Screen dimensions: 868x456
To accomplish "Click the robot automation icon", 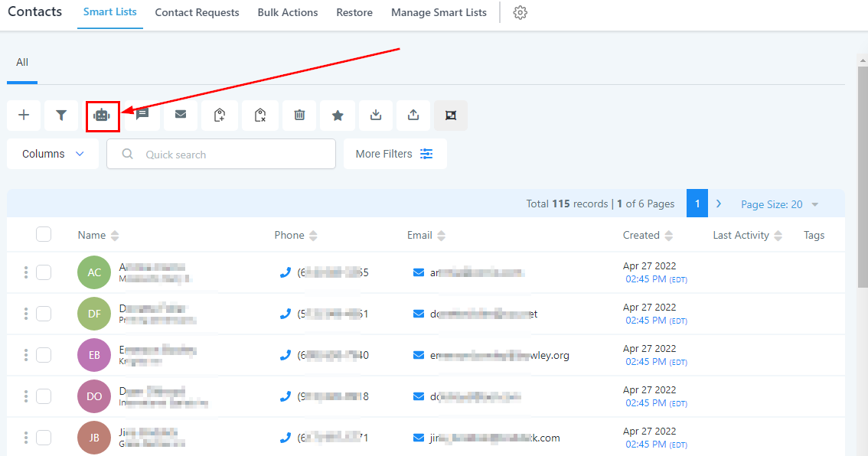I will pos(102,116).
